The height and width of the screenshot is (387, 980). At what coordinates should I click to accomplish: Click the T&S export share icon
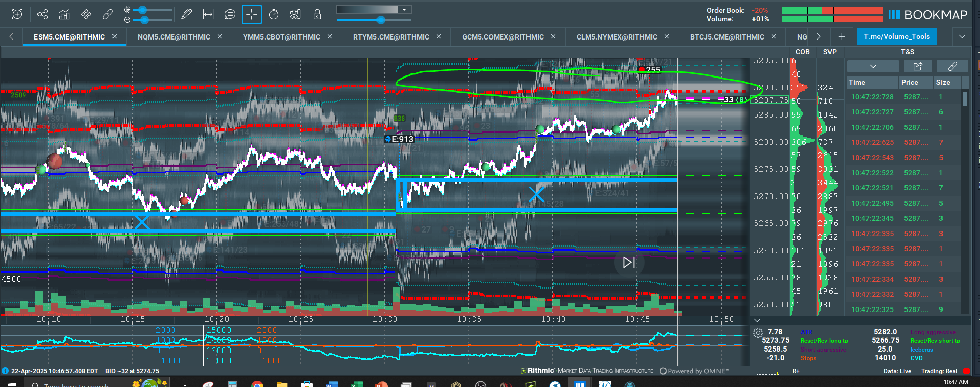pos(918,66)
